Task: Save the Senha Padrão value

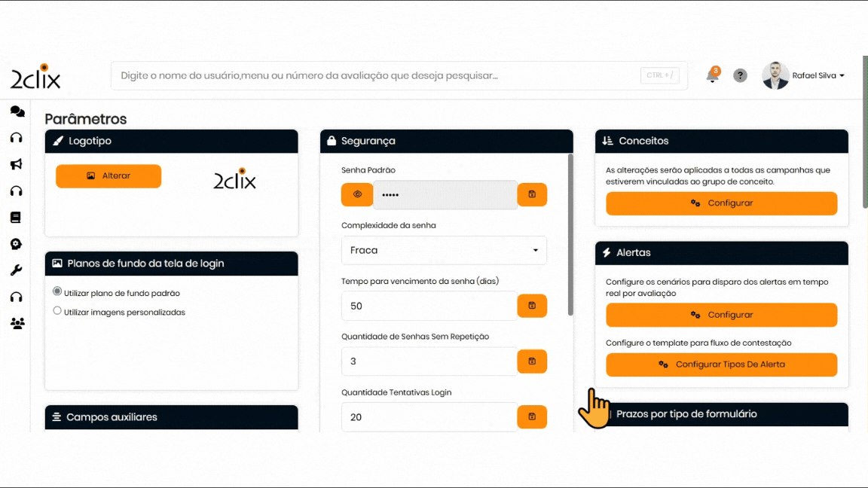Action: point(532,194)
